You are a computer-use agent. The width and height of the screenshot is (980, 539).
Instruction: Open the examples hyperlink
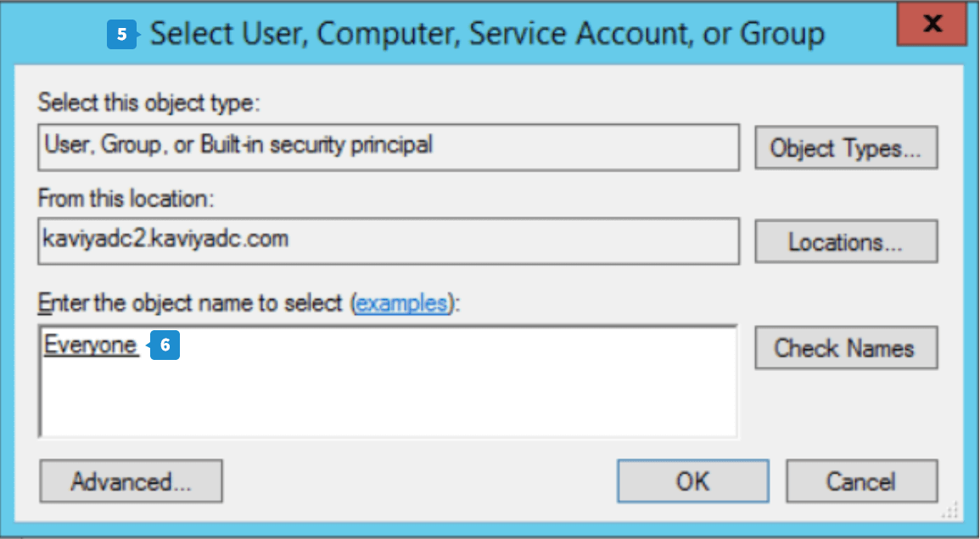pos(401,303)
